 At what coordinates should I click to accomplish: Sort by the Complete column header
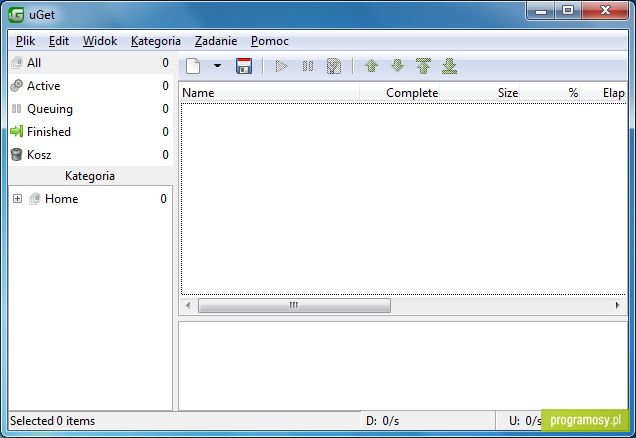pyautogui.click(x=400, y=93)
